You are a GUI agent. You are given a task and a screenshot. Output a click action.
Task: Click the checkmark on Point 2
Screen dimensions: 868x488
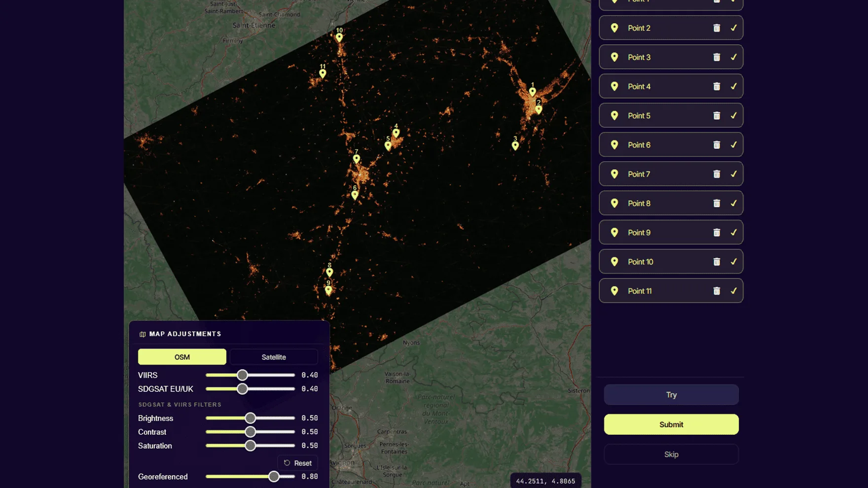pyautogui.click(x=733, y=28)
